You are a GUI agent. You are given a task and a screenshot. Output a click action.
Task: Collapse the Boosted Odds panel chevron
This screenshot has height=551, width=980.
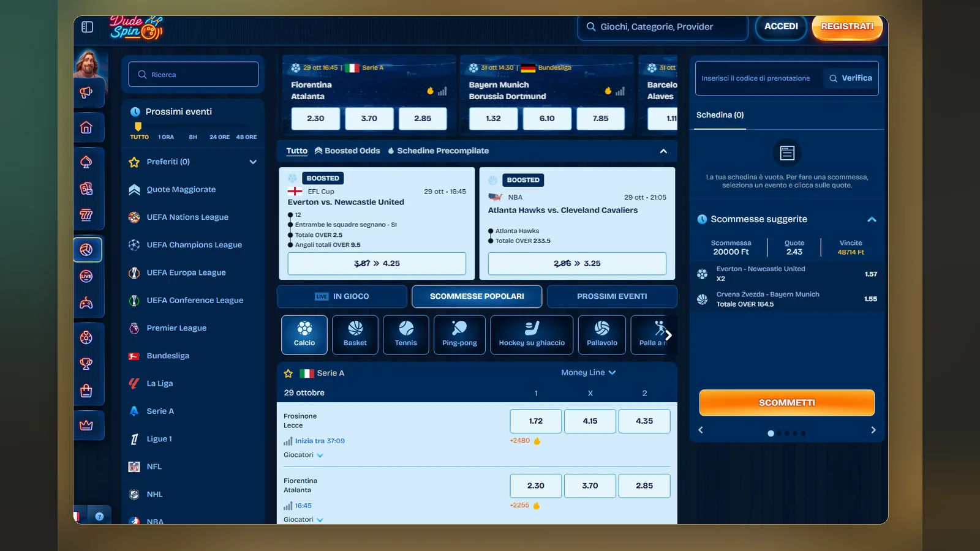(x=663, y=151)
